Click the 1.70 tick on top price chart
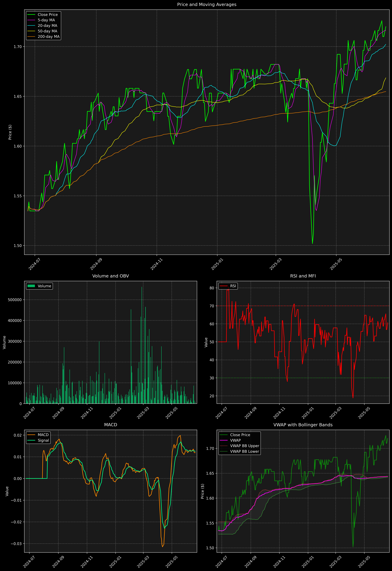The width and height of the screenshot is (392, 571). (x=18, y=47)
